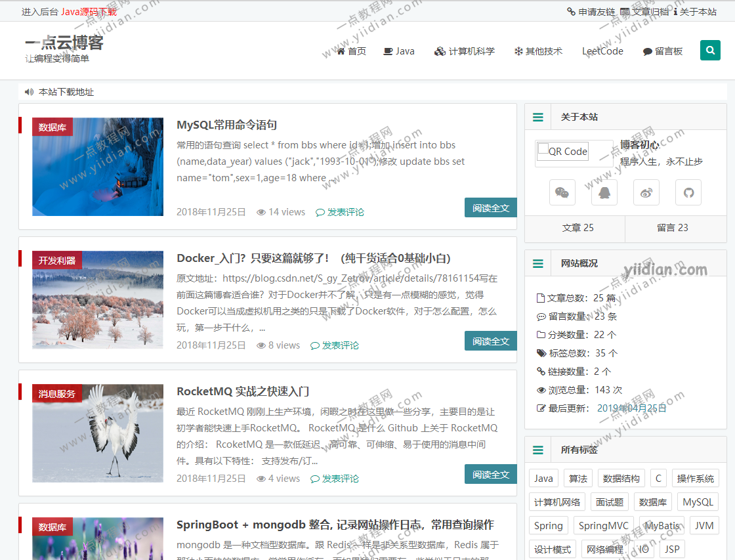Select the 网络编程 tag

pos(604,549)
